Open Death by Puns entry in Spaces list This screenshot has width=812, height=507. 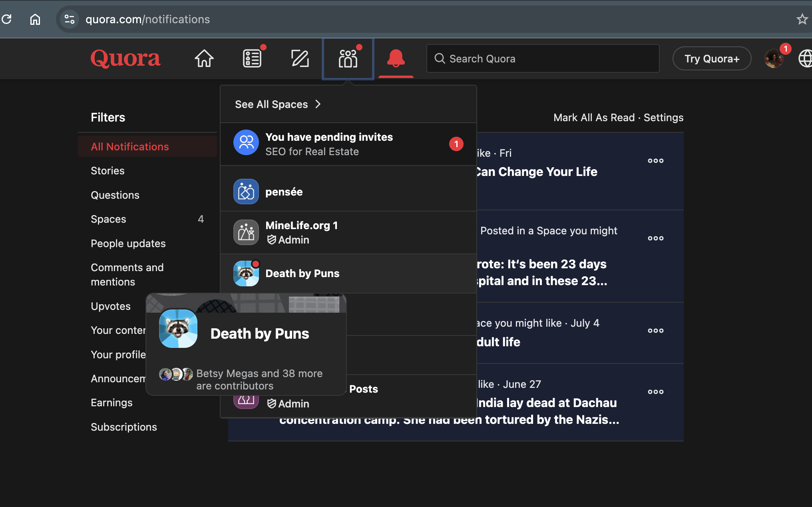348,273
